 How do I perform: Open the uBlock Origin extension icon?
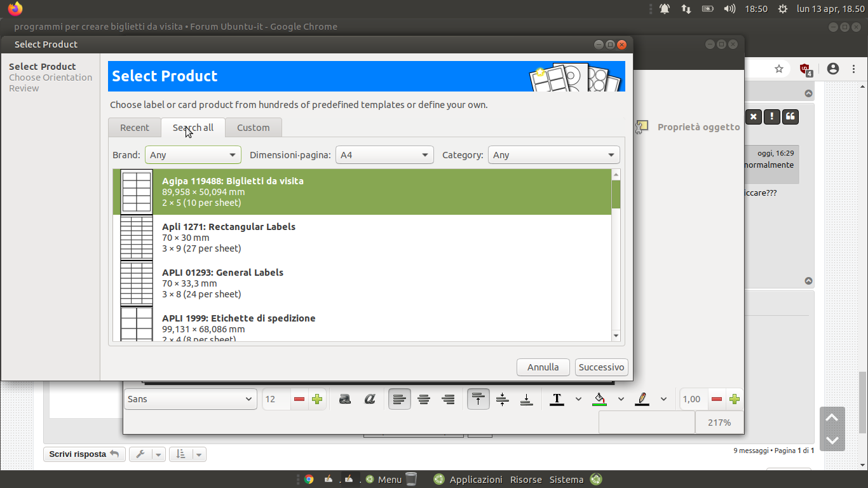[x=805, y=69]
